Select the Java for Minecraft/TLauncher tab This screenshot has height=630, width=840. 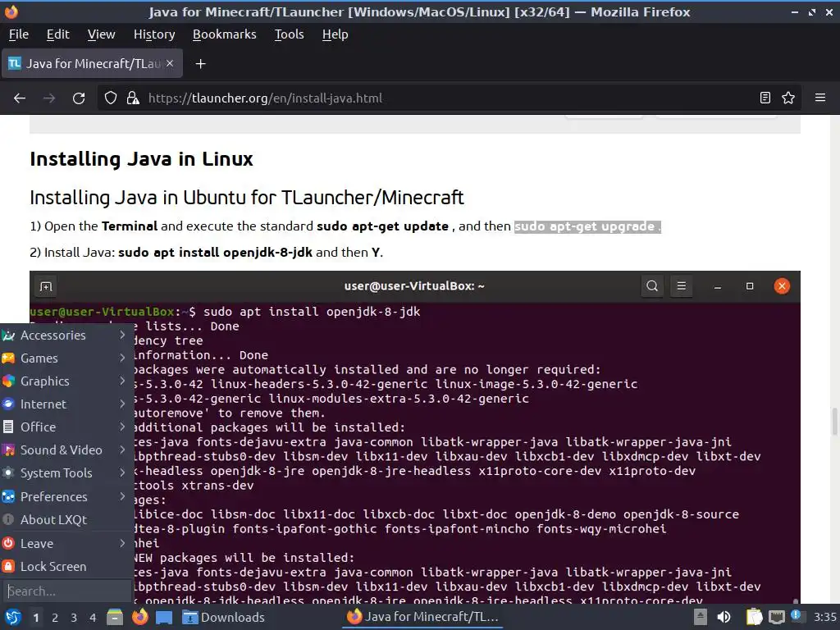point(92,64)
